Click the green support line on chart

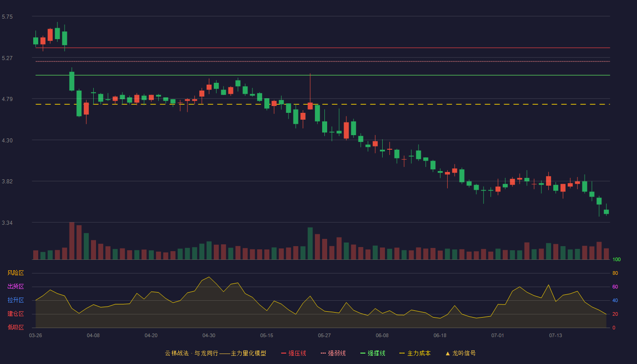pos(323,75)
